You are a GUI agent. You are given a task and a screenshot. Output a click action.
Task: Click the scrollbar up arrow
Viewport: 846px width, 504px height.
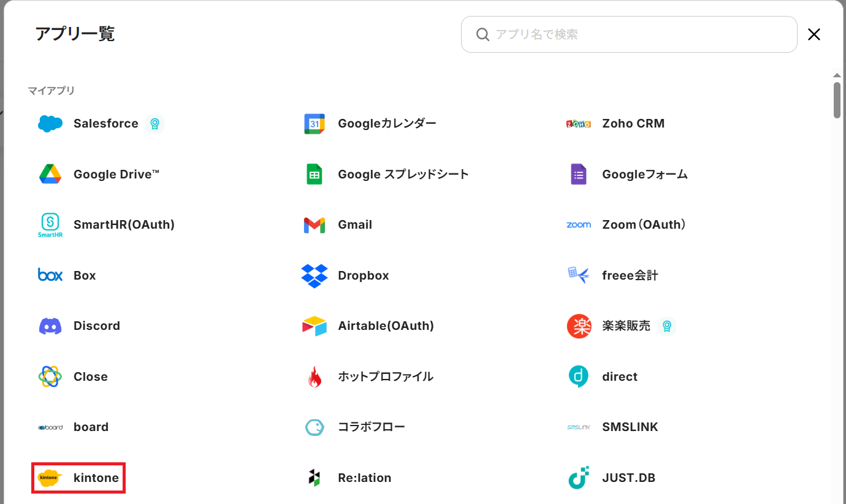[x=837, y=75]
